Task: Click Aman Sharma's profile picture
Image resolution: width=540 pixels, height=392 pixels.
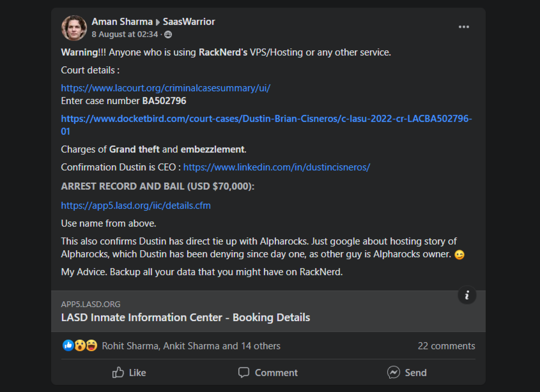Action: point(74,28)
